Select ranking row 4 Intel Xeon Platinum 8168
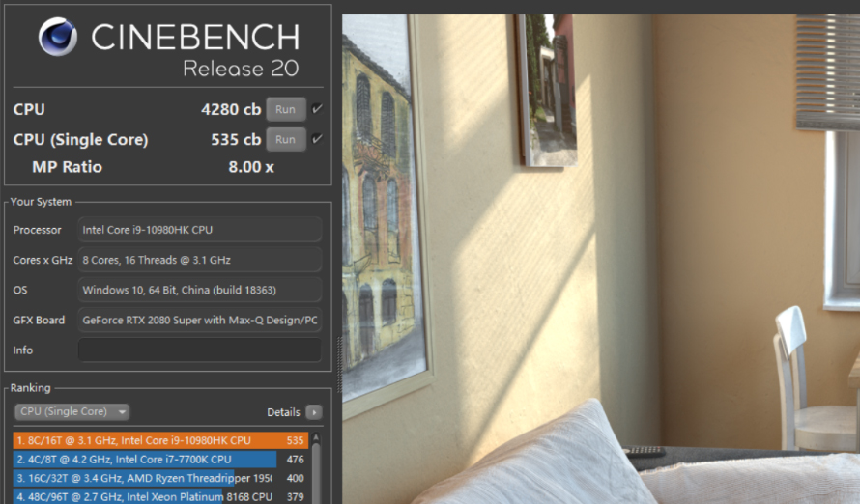860x504 pixels. (x=160, y=496)
